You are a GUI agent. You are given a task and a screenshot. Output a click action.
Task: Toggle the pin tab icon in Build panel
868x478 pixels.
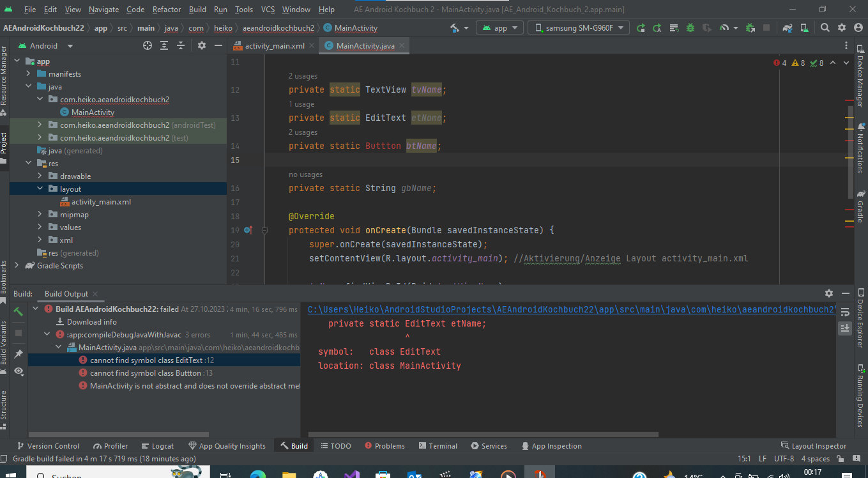tap(19, 353)
